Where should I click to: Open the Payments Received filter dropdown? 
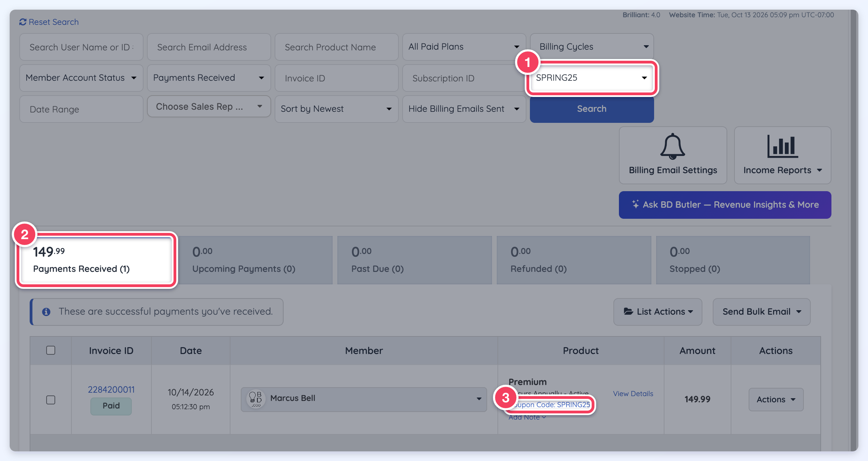pos(209,78)
